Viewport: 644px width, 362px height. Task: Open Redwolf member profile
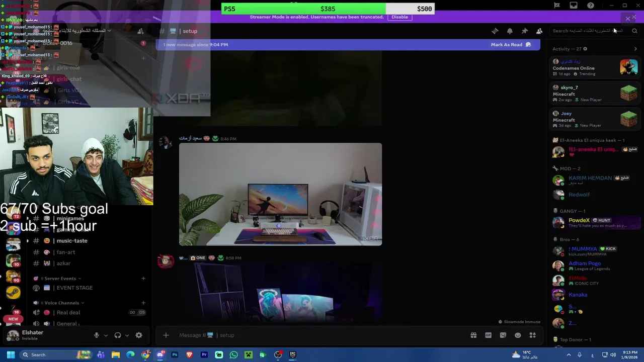pos(595,195)
